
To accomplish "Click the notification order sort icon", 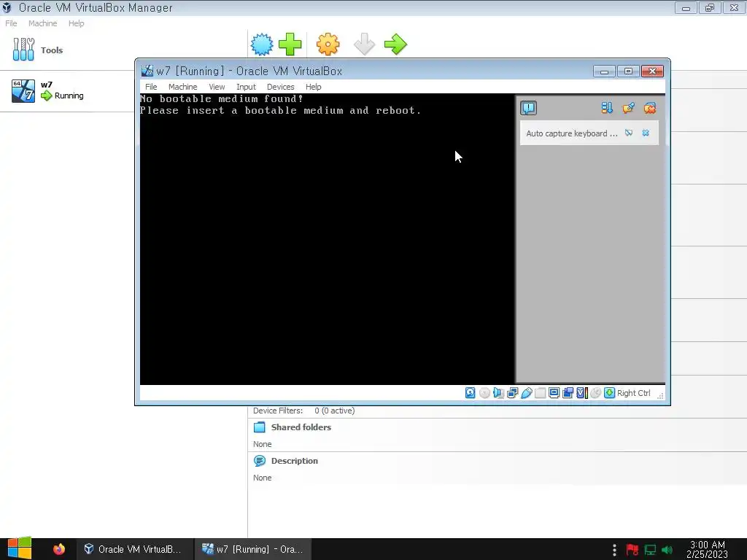I will [x=607, y=108].
